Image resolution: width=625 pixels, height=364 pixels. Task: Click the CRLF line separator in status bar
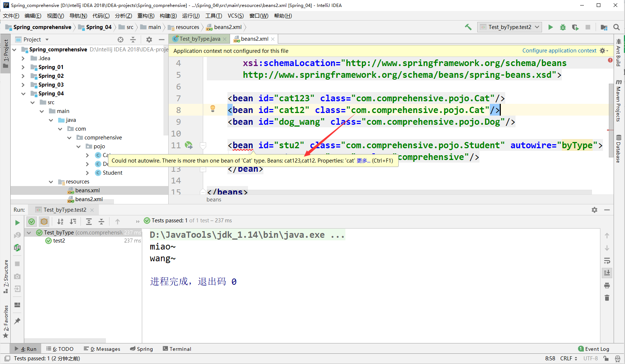[568, 358]
